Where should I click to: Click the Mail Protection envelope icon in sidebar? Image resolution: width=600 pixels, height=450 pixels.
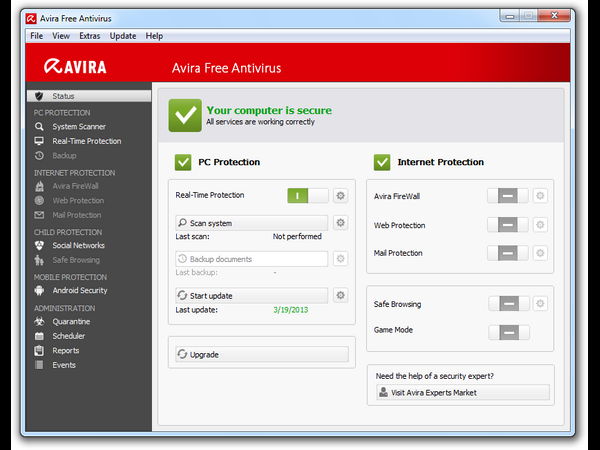[39, 215]
